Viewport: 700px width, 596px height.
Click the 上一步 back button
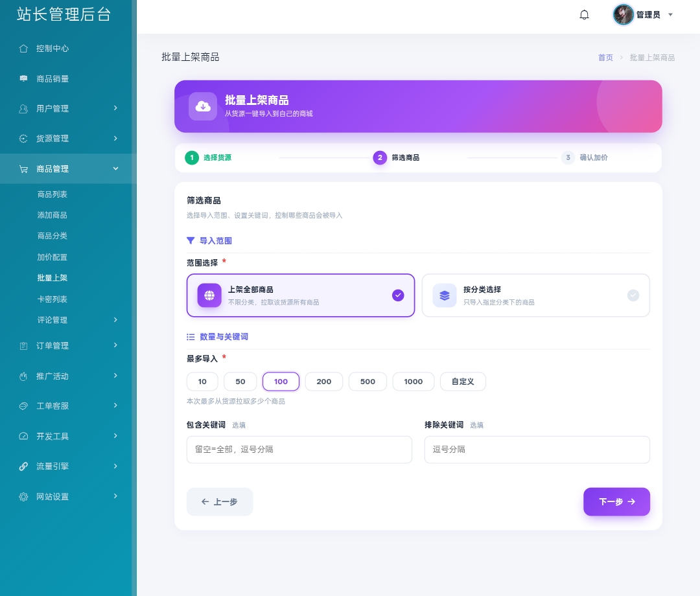click(x=220, y=502)
